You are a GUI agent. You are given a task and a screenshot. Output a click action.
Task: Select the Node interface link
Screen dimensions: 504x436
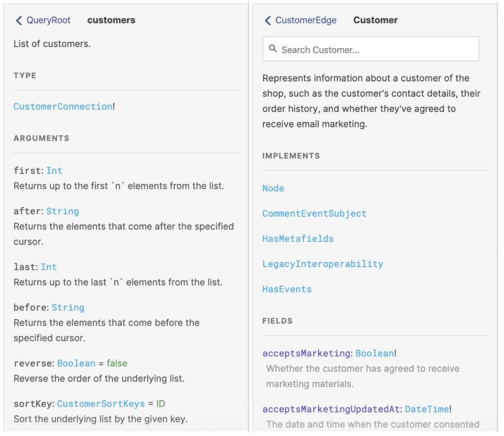[x=273, y=188]
